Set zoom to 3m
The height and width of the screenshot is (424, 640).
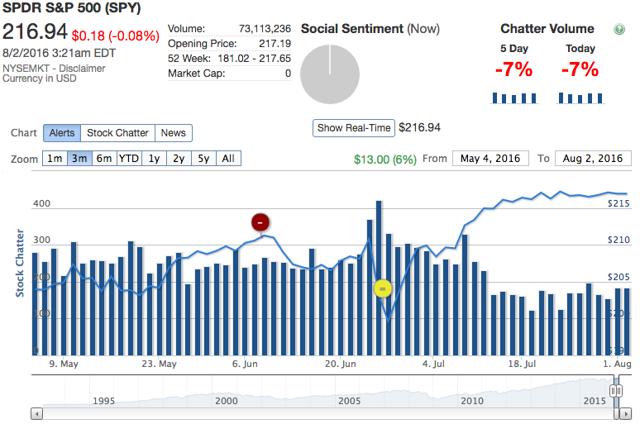pos(80,158)
